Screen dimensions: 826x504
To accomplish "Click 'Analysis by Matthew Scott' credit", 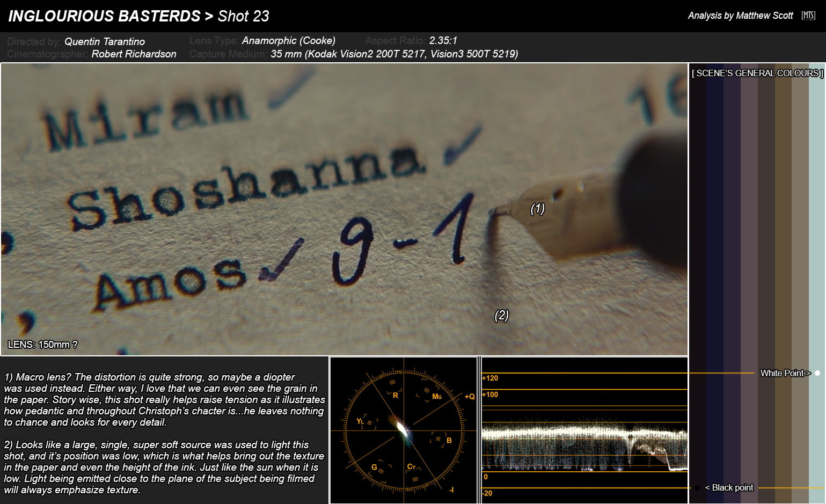I will (740, 16).
